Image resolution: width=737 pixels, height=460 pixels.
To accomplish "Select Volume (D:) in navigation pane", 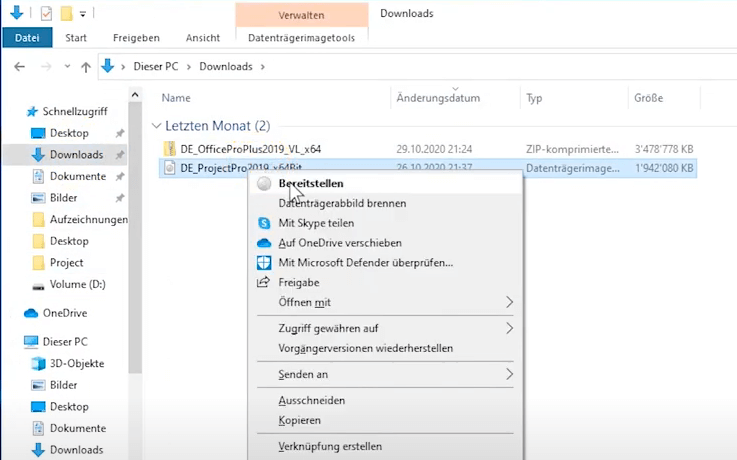I will point(77,285).
